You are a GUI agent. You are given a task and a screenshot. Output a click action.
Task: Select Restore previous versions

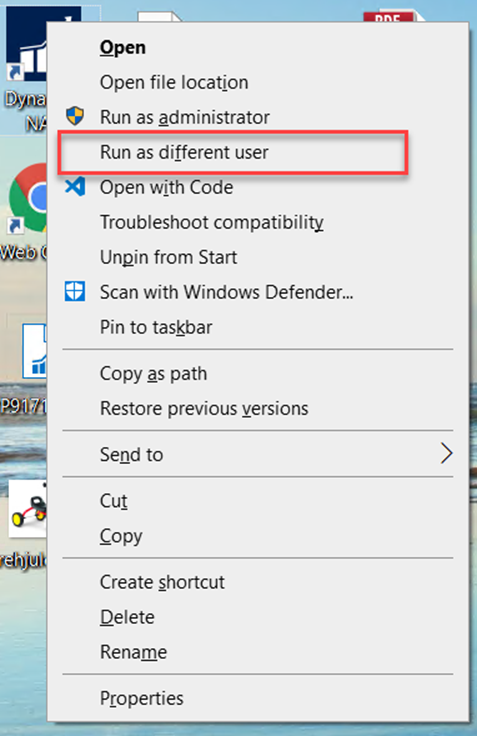pos(204,408)
